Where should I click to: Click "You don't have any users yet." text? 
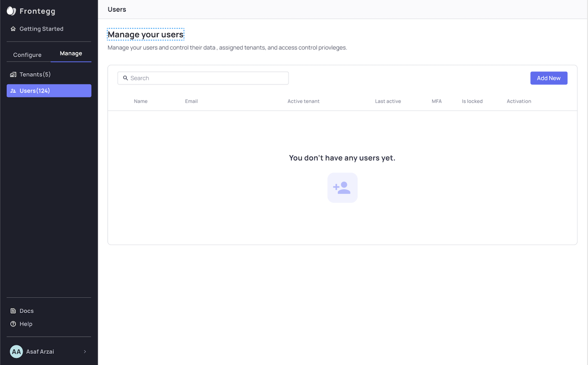(x=342, y=158)
